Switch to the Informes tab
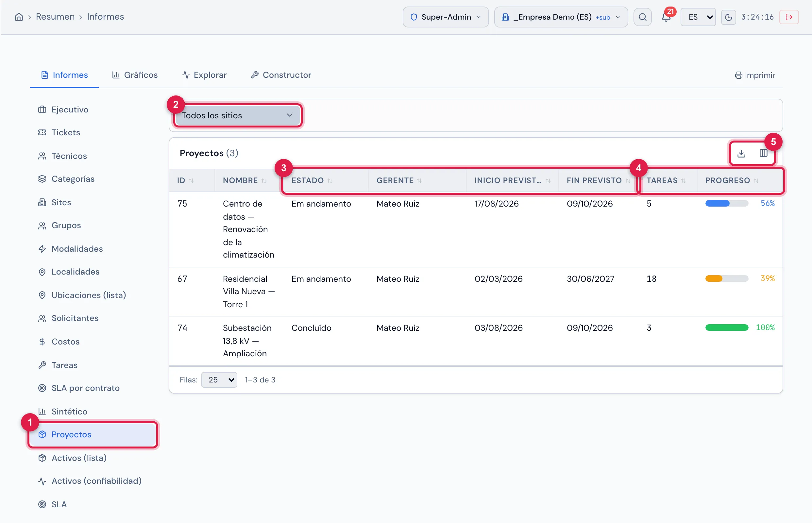Screen dimensions: 812x523 (64, 75)
